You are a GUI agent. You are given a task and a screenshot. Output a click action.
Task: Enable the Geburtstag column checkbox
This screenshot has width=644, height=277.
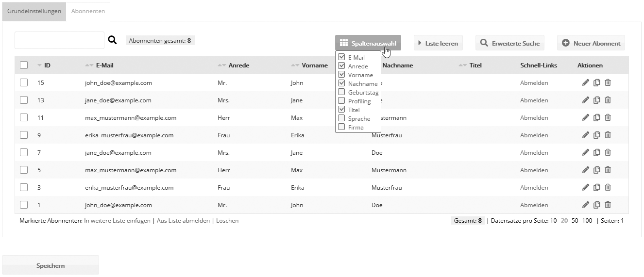[341, 92]
